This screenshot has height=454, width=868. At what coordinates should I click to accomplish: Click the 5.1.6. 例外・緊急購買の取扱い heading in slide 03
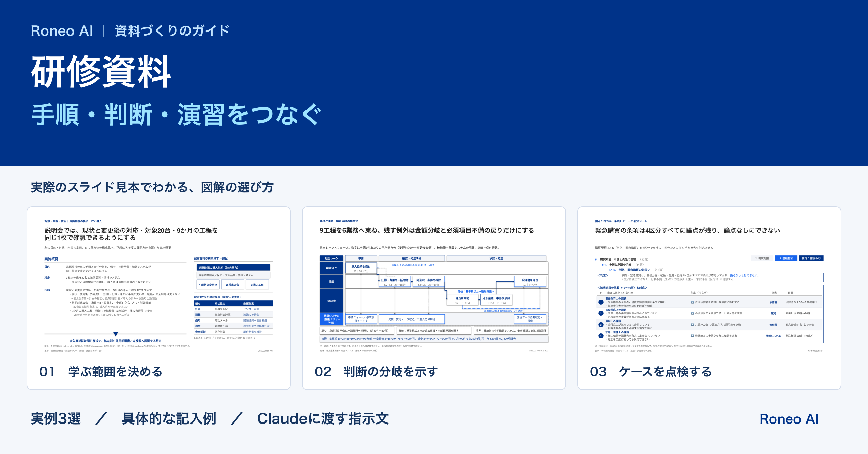(630, 270)
